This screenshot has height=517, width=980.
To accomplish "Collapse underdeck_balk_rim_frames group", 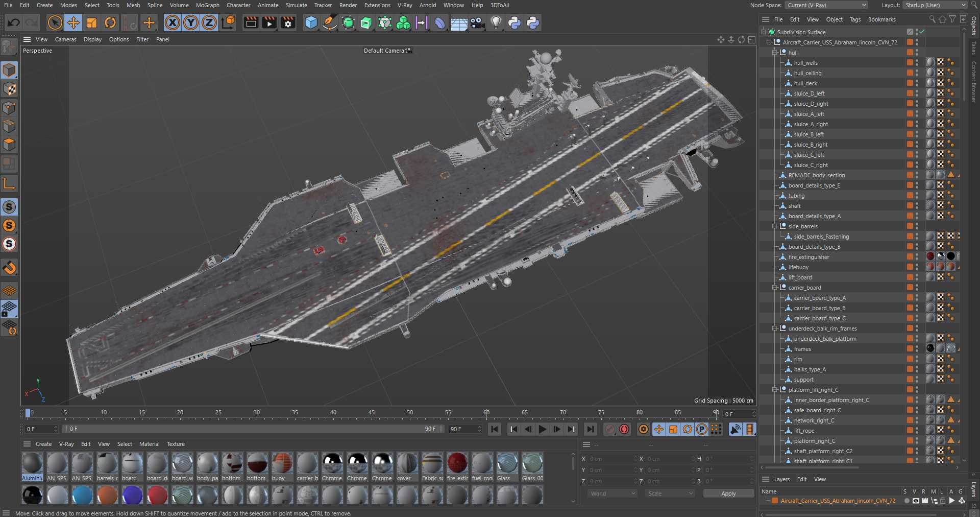I will point(775,328).
